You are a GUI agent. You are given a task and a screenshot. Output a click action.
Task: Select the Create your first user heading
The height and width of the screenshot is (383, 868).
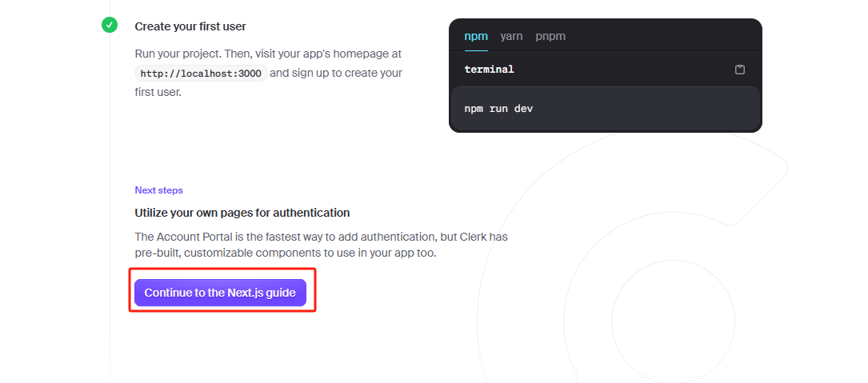tap(190, 26)
